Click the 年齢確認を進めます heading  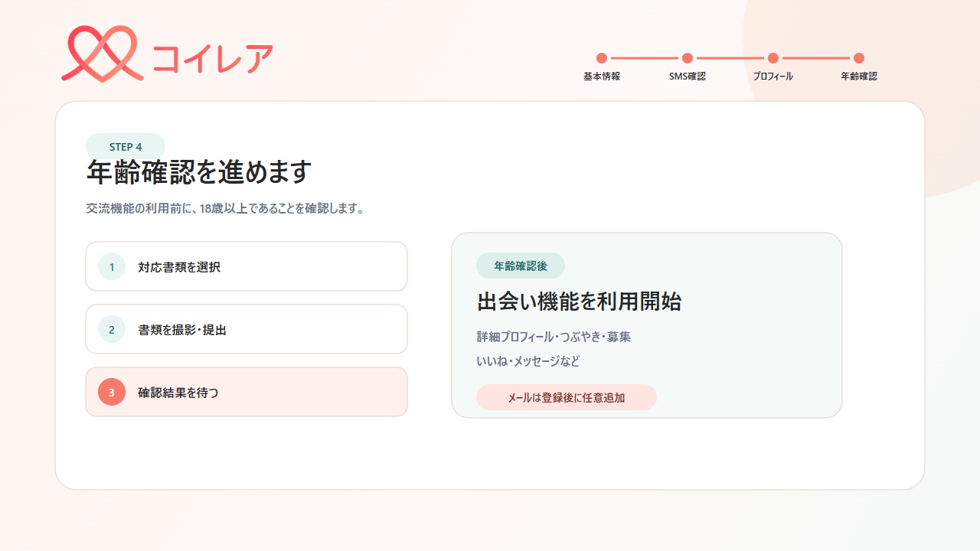(x=199, y=172)
